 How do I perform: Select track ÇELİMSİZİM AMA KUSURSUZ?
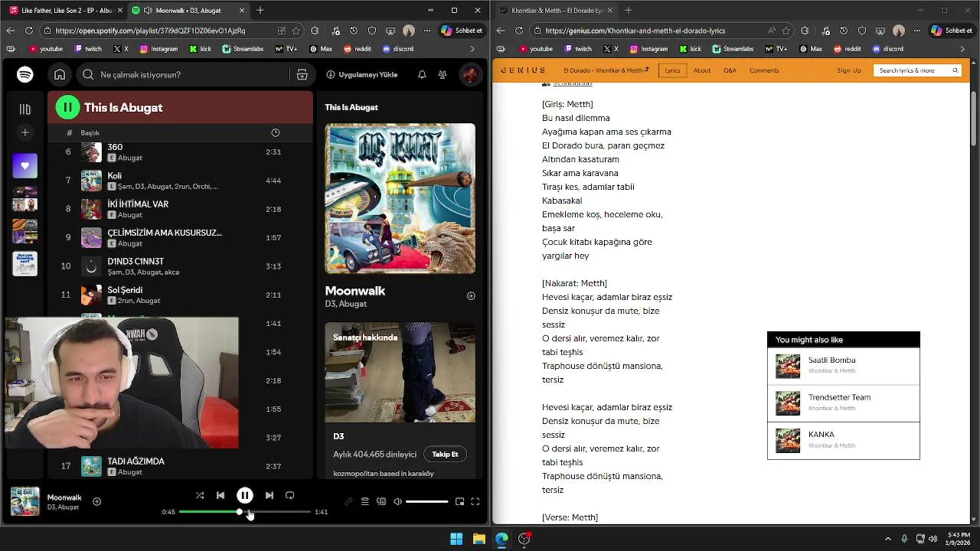coord(181,237)
